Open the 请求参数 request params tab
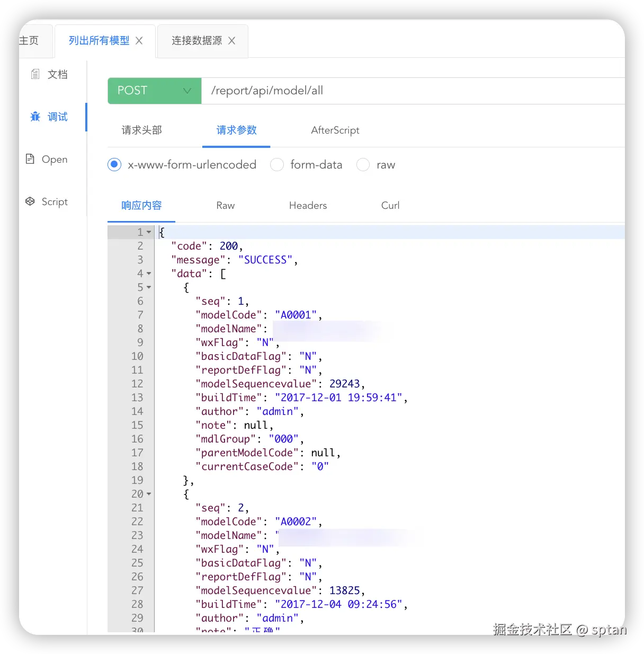 click(236, 130)
